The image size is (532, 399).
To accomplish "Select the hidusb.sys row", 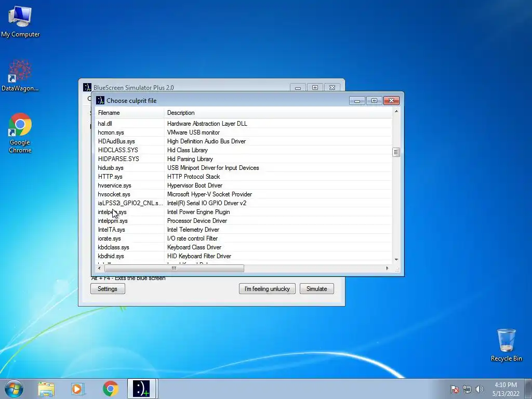I will click(243, 168).
